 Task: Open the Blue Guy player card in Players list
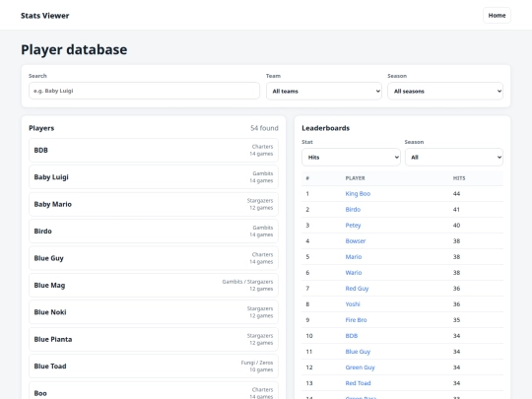(x=154, y=258)
